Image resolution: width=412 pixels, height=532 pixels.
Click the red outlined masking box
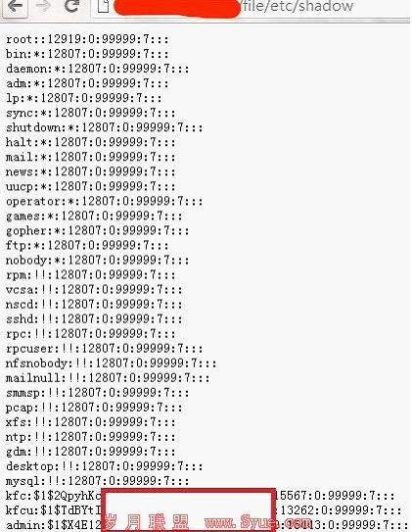[x=188, y=508]
